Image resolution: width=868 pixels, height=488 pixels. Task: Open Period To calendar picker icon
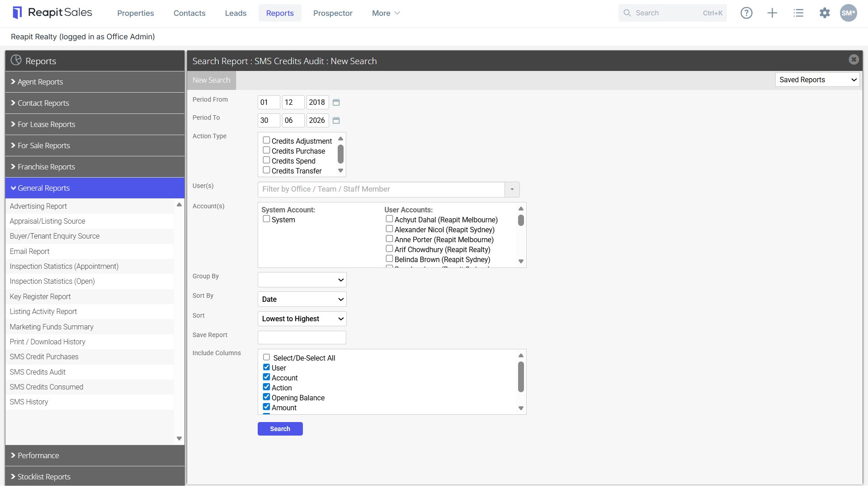(336, 121)
